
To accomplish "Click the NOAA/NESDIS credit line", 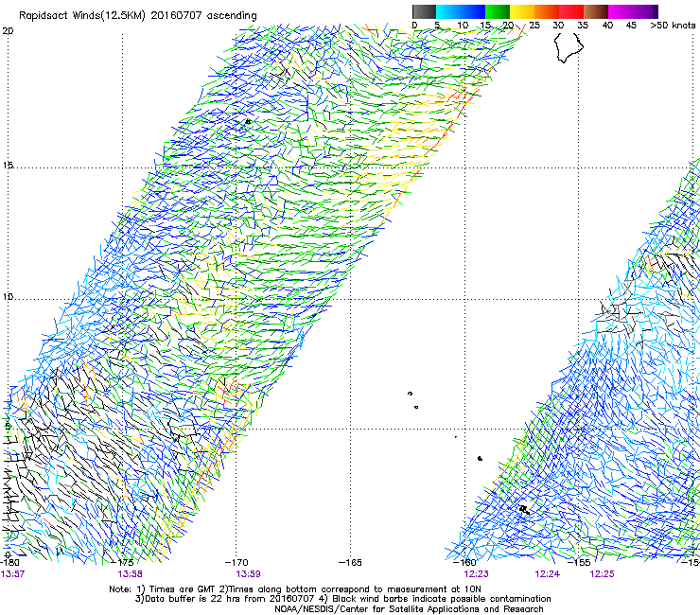I will click(409, 609).
